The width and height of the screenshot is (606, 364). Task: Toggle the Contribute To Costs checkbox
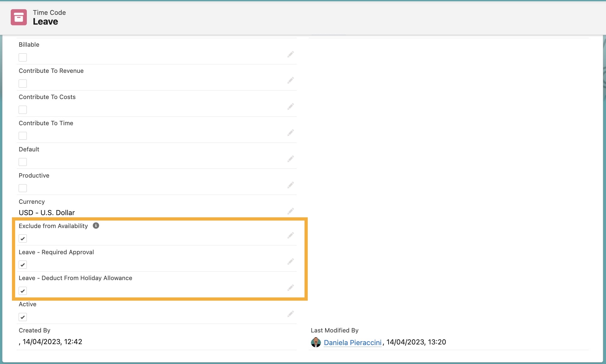click(x=23, y=110)
